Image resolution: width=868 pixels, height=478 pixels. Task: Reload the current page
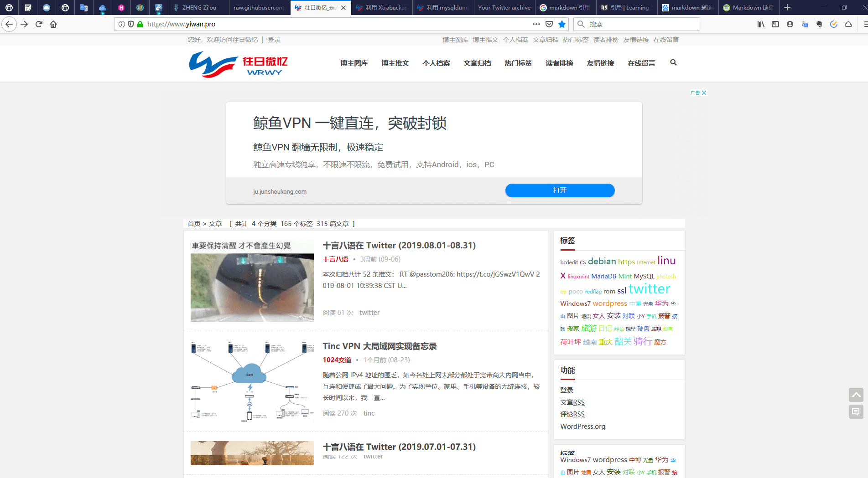39,24
